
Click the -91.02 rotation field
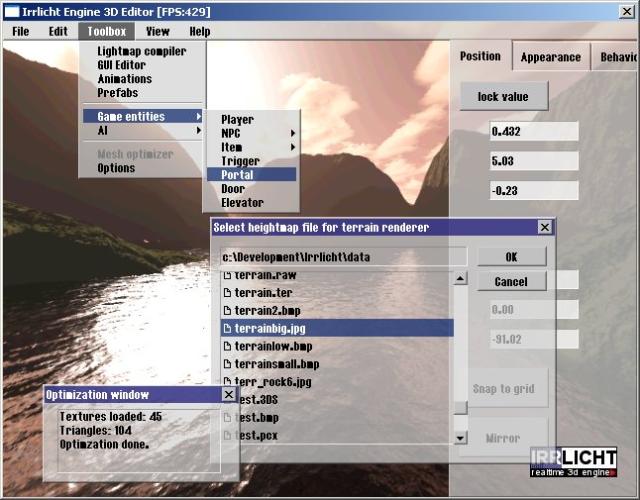click(534, 339)
